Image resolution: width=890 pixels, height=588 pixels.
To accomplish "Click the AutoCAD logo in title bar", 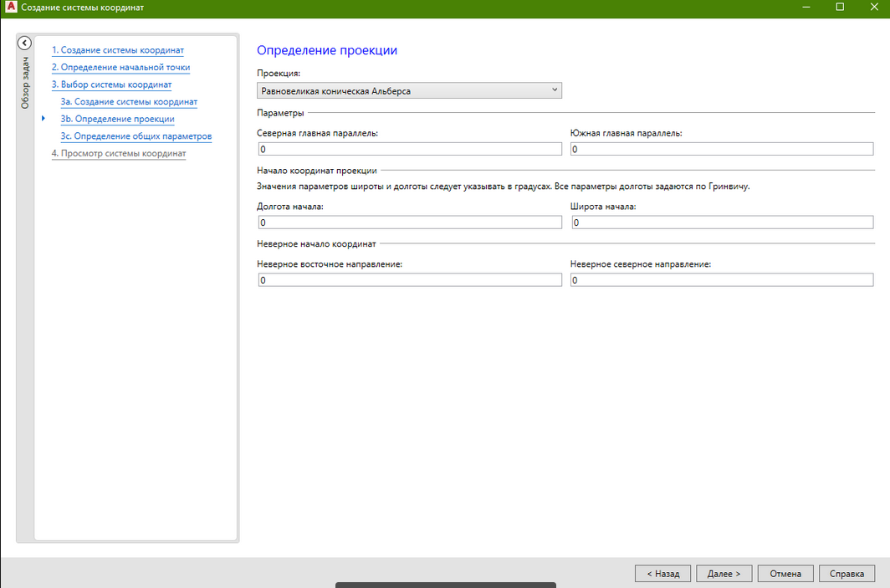I will pos(11,8).
